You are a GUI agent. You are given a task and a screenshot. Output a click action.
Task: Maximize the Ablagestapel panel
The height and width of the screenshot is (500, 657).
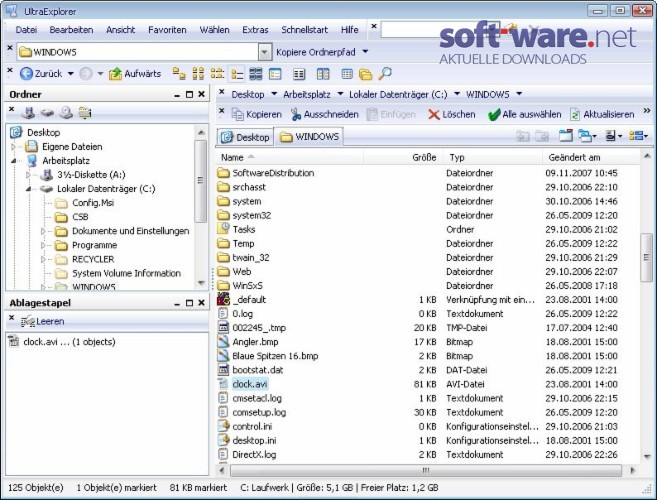(x=189, y=303)
